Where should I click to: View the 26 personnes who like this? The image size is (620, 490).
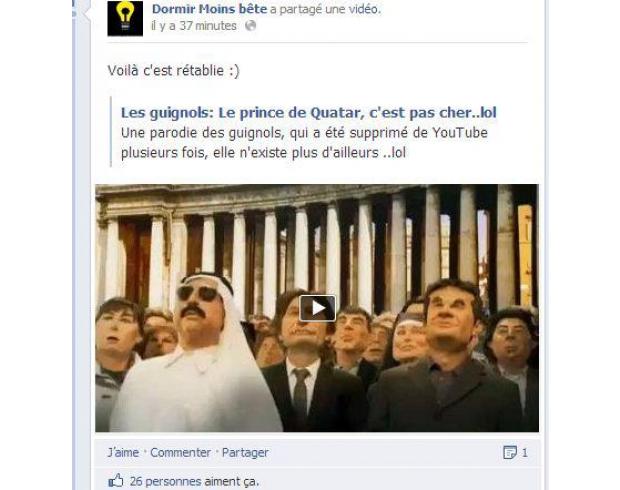(194, 482)
